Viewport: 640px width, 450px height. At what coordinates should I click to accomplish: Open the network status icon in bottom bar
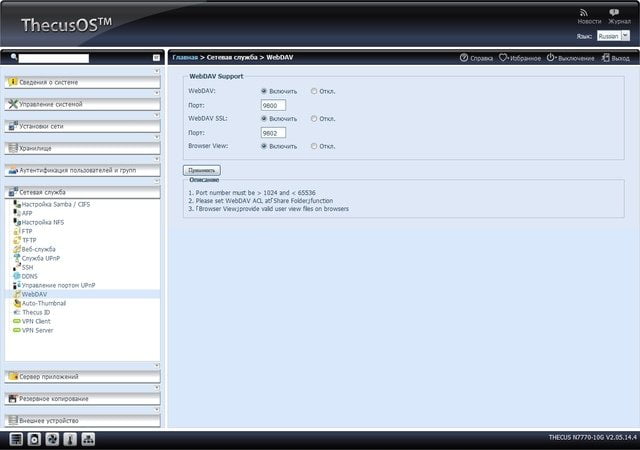[x=88, y=439]
